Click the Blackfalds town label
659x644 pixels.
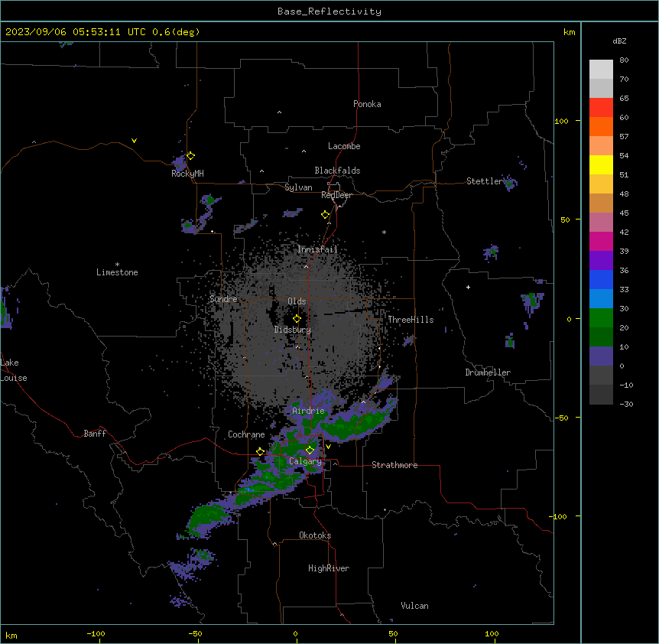337,171
